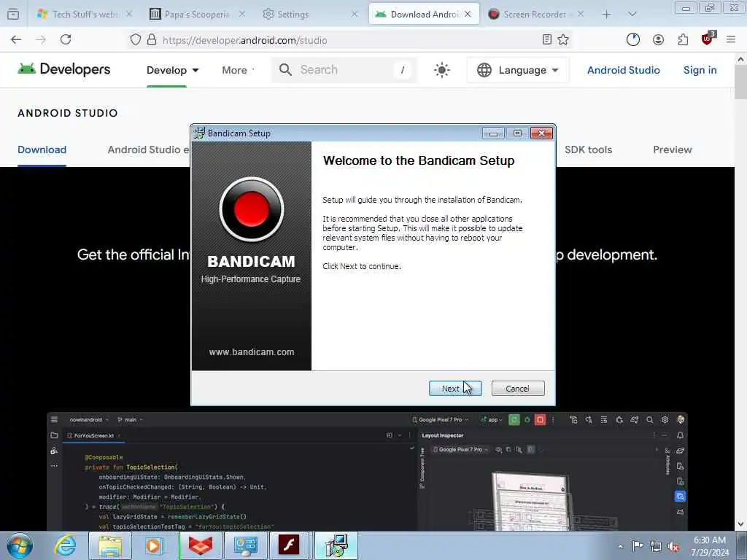Screen dimensions: 747x560
Task: Close the Bandicam Setup dialog
Action: point(541,133)
